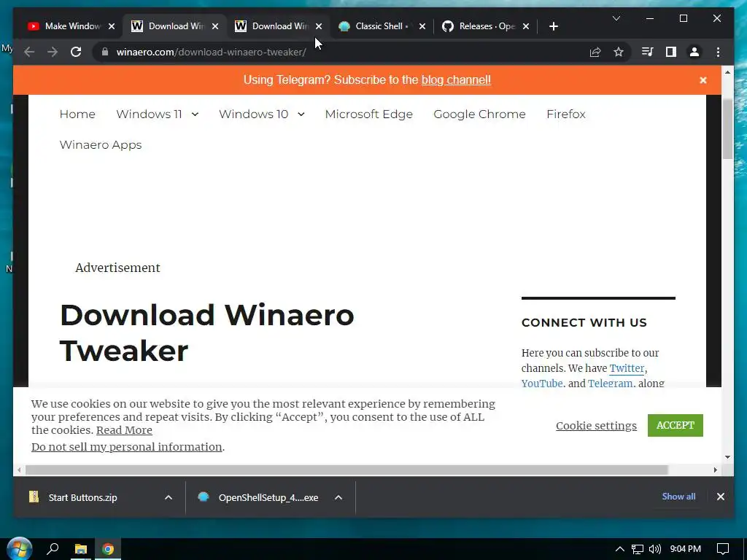Expand options for OpenShellSetup download
The width and height of the screenshot is (747, 560).
coord(338,497)
